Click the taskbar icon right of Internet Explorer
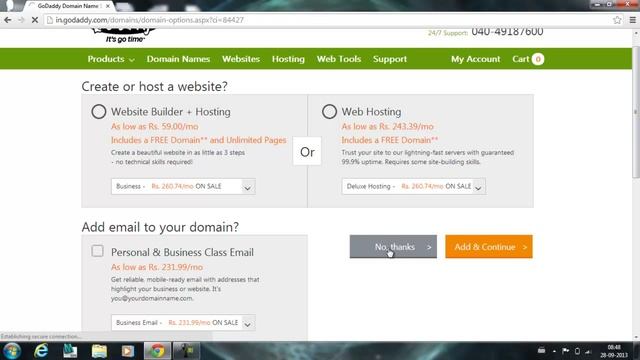 click(70, 351)
